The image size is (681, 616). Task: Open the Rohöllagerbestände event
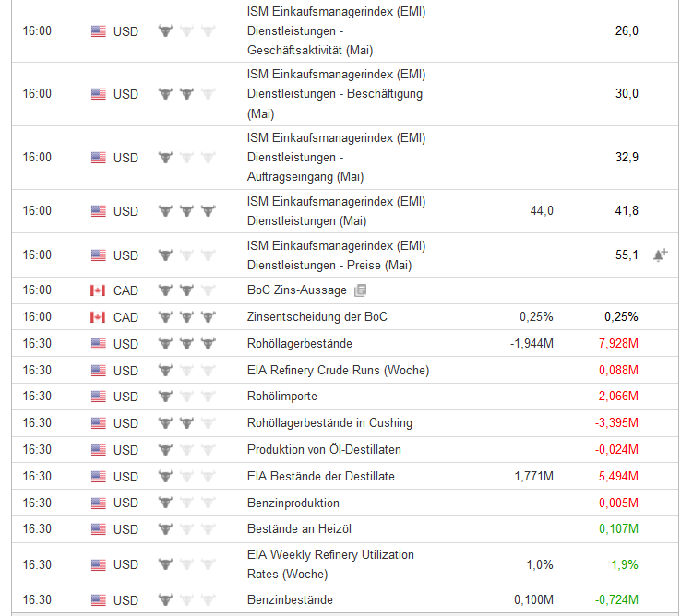click(300, 344)
